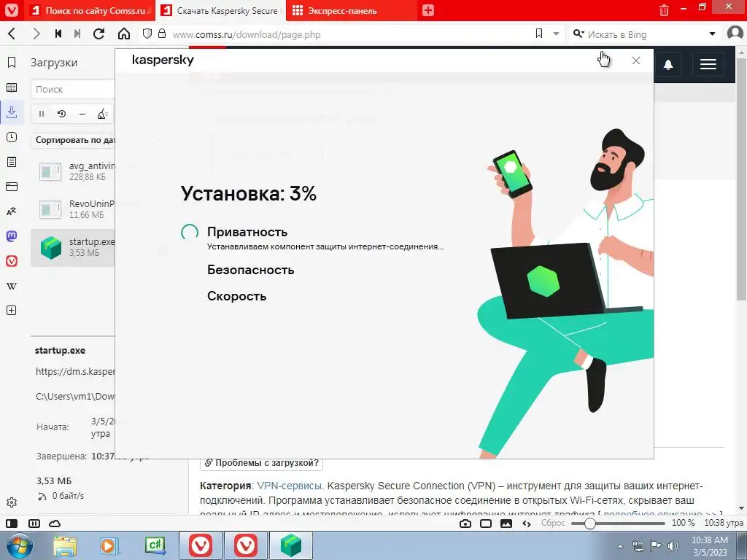
Task: Expand the address bar dropdown arrow
Action: tap(556, 34)
